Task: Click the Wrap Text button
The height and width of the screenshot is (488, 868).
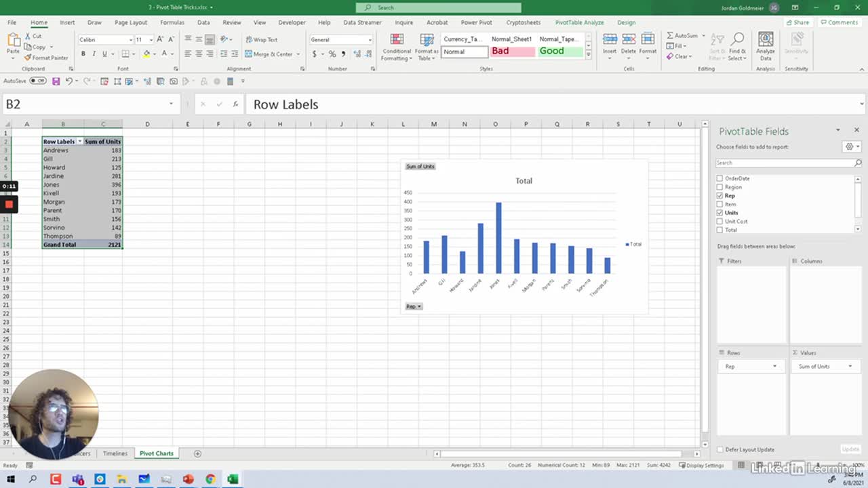Action: [x=262, y=39]
